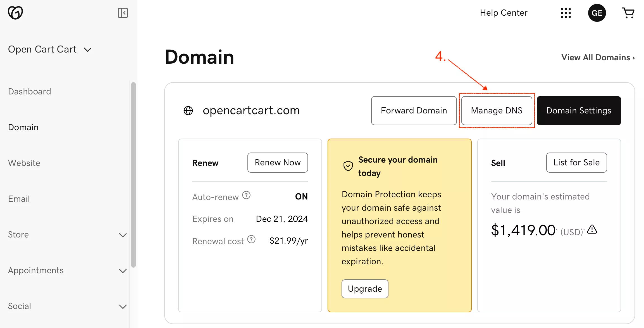Image resolution: width=644 pixels, height=328 pixels.
Task: Open Email in the sidebar
Action: [x=19, y=199]
